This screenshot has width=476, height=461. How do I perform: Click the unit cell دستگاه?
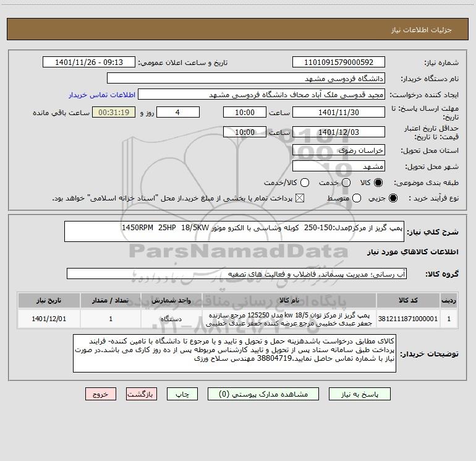point(171,319)
